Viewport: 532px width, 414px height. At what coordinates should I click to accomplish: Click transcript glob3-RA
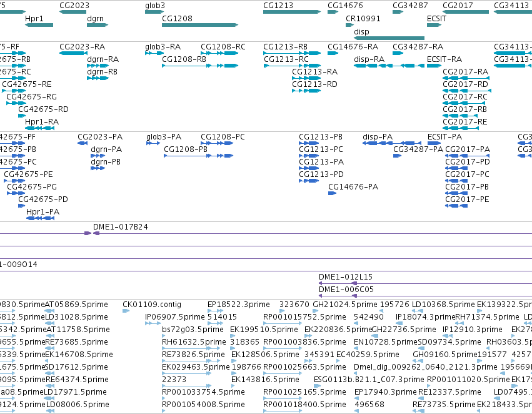tap(163, 47)
